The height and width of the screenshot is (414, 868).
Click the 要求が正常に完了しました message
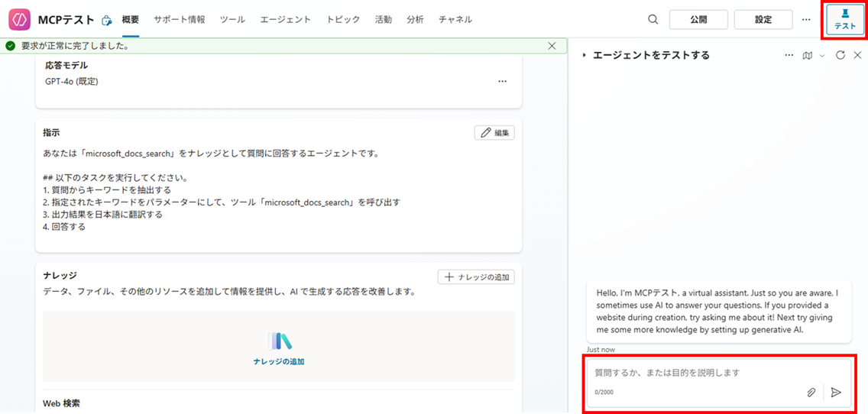[76, 46]
